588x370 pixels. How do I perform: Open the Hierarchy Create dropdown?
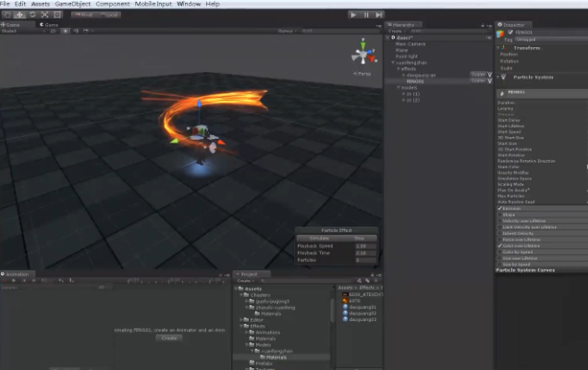point(398,31)
